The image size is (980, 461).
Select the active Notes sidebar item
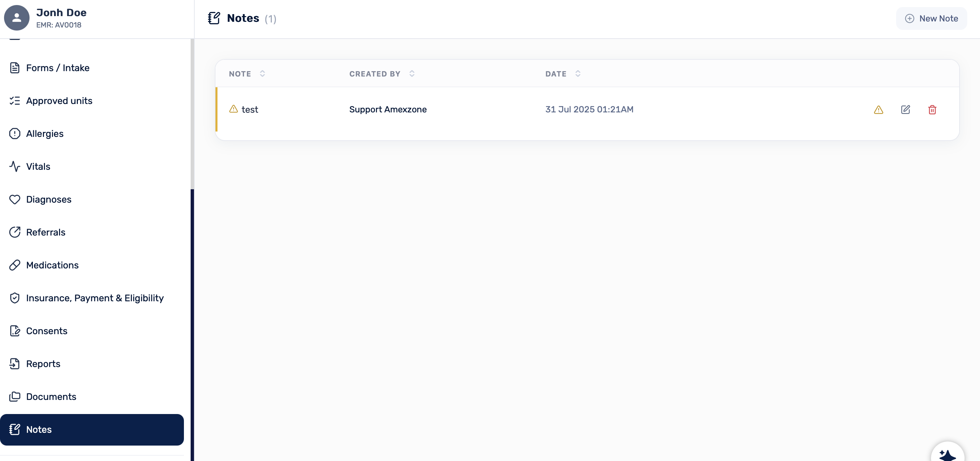(92, 430)
